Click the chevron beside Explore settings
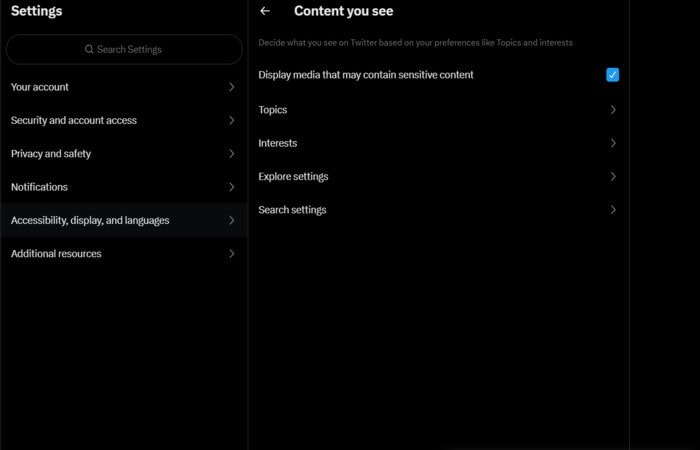 (613, 177)
